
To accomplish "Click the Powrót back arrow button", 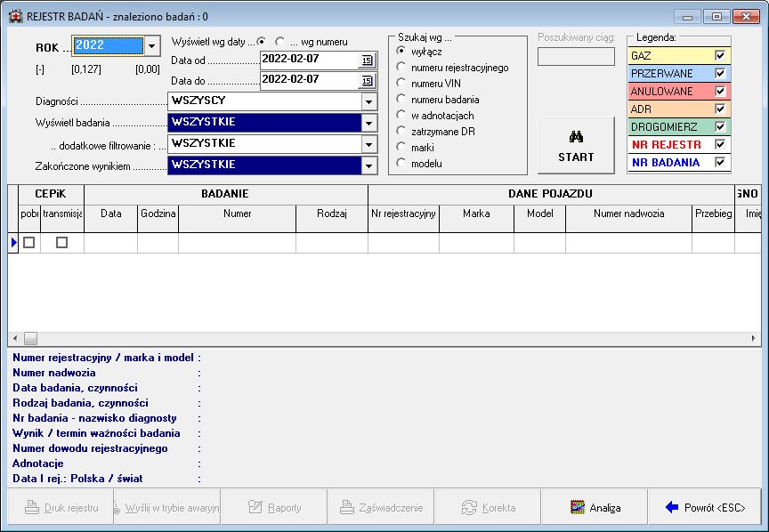I will click(705, 507).
